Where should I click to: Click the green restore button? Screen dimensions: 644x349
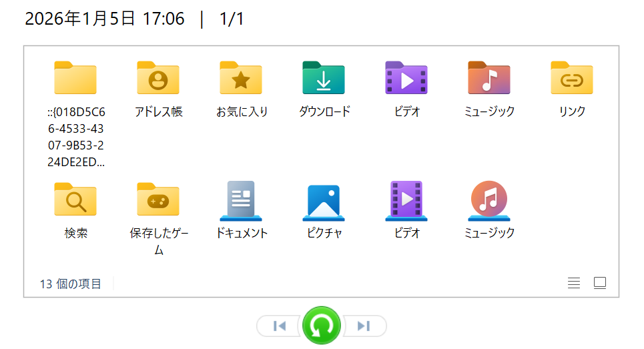coord(322,326)
